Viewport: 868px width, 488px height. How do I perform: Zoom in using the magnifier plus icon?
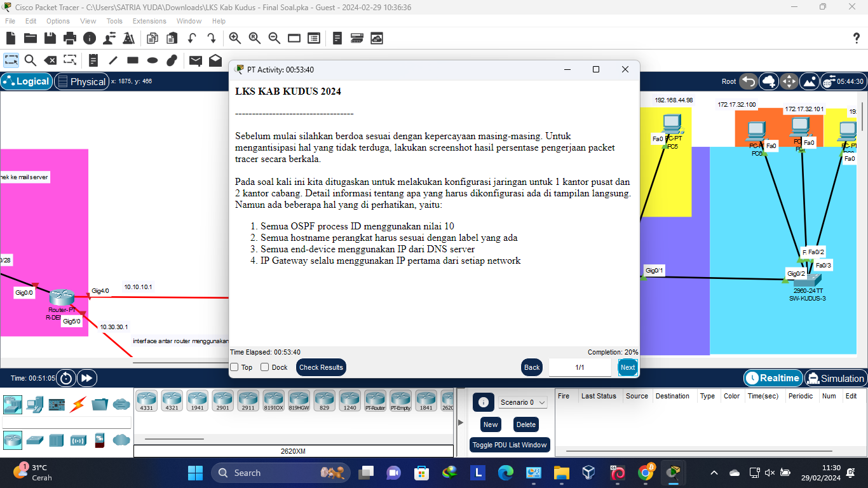[x=235, y=38]
